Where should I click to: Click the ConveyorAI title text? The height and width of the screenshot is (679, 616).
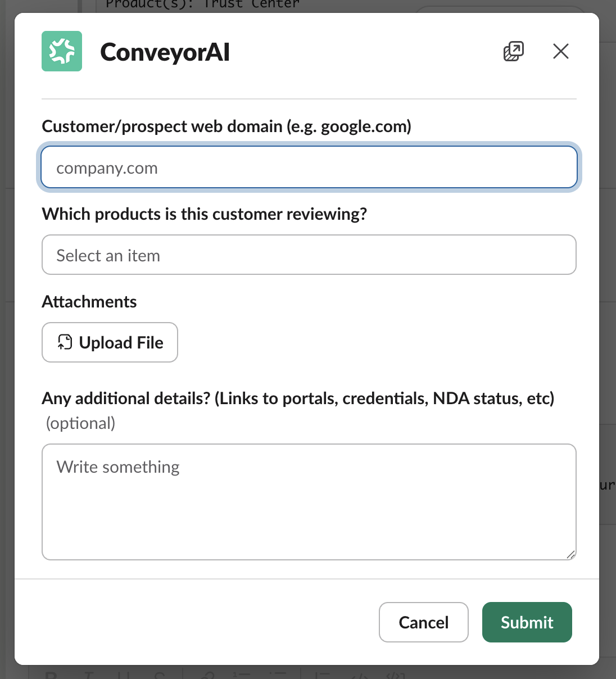[165, 52]
